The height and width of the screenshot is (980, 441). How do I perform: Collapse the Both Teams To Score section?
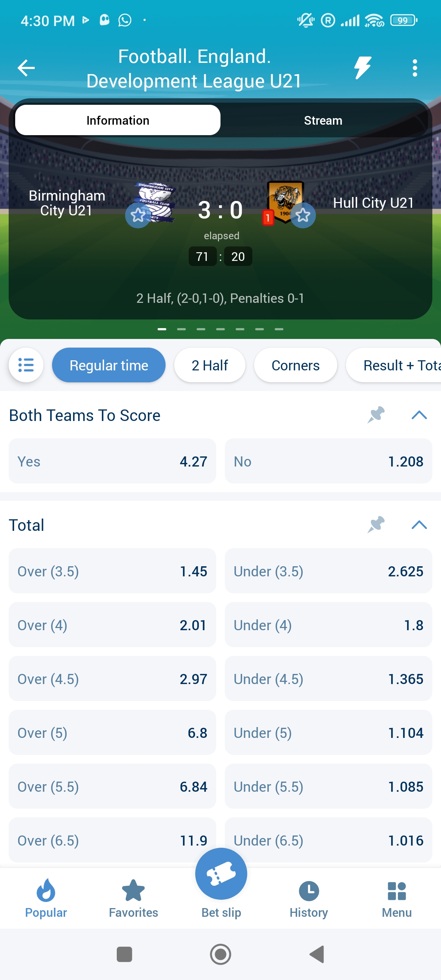(419, 415)
